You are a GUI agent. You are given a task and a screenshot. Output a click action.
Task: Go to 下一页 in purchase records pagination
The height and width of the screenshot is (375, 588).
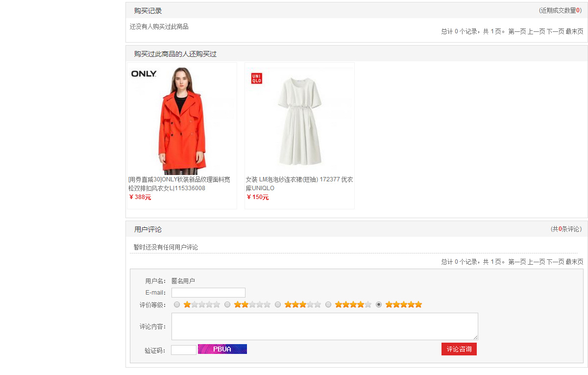(555, 31)
